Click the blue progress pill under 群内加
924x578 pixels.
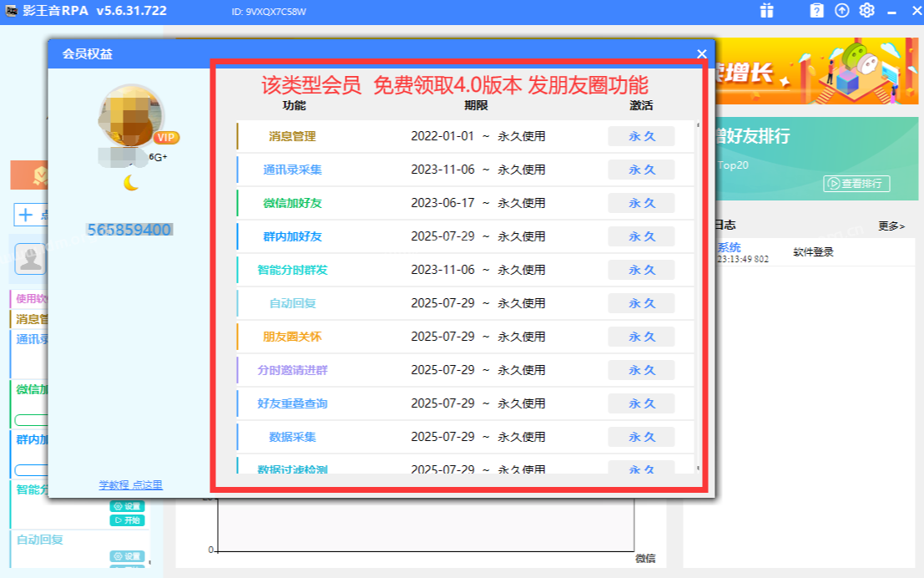click(31, 470)
